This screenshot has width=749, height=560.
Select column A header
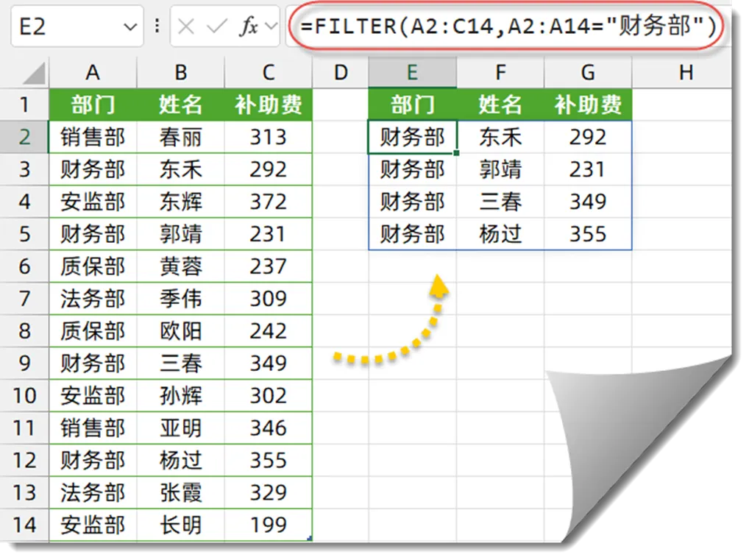pyautogui.click(x=93, y=73)
